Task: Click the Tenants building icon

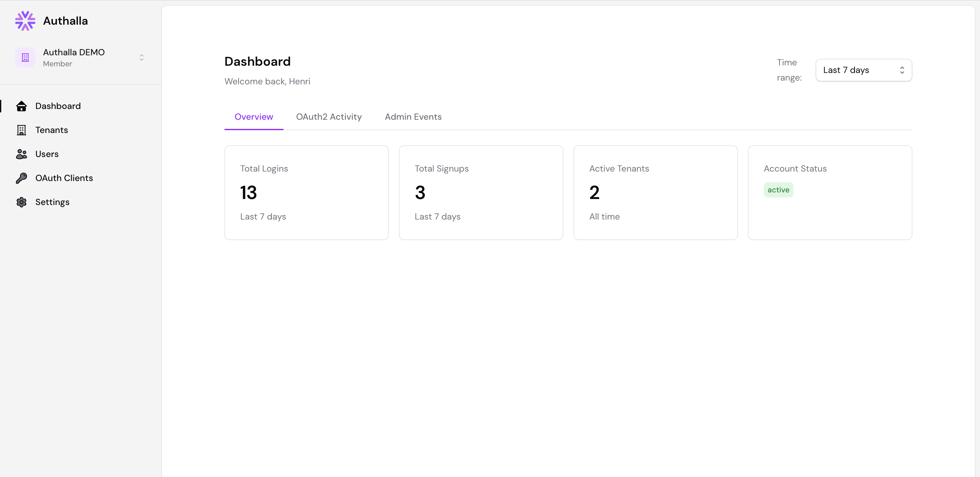Action: click(21, 130)
